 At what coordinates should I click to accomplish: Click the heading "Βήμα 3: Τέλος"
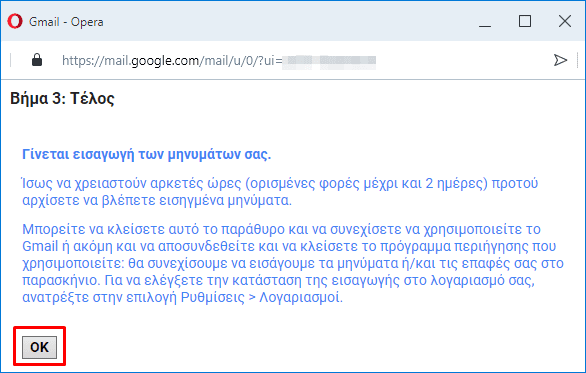[x=62, y=99]
